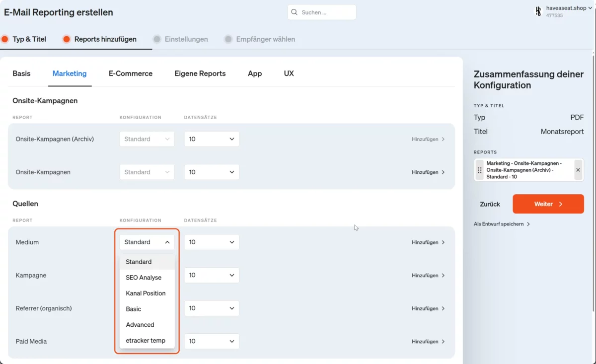Switch to the UX tab
596x364 pixels.
pyautogui.click(x=289, y=73)
